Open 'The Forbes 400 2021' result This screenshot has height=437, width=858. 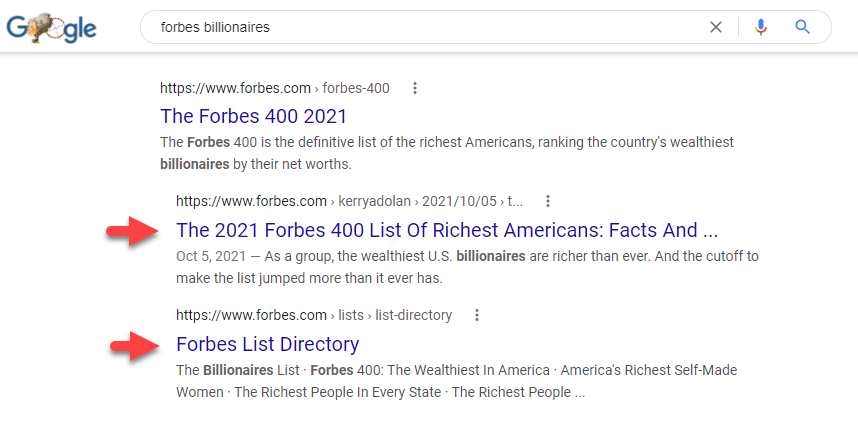coord(253,116)
